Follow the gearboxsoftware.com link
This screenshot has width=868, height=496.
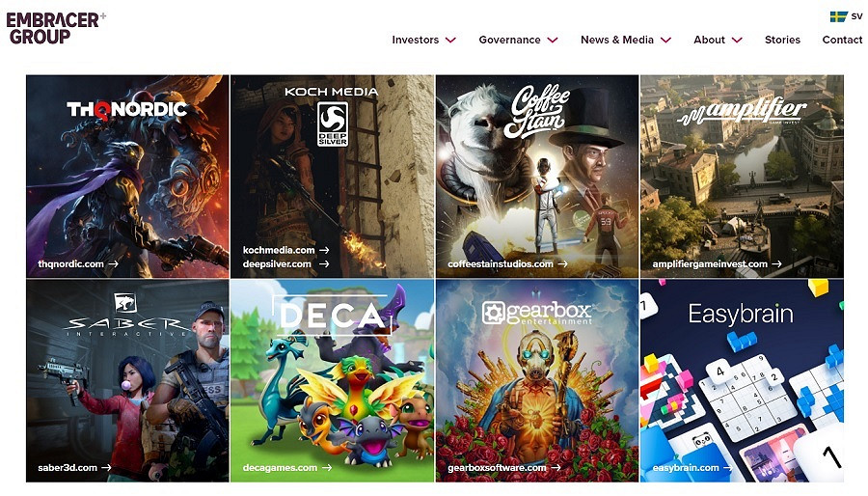(504, 468)
